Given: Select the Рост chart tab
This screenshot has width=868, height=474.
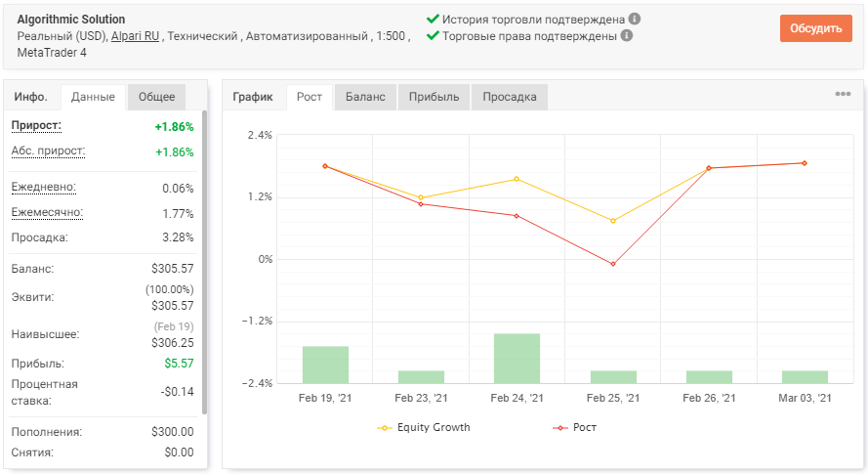Looking at the screenshot, I should [x=309, y=97].
